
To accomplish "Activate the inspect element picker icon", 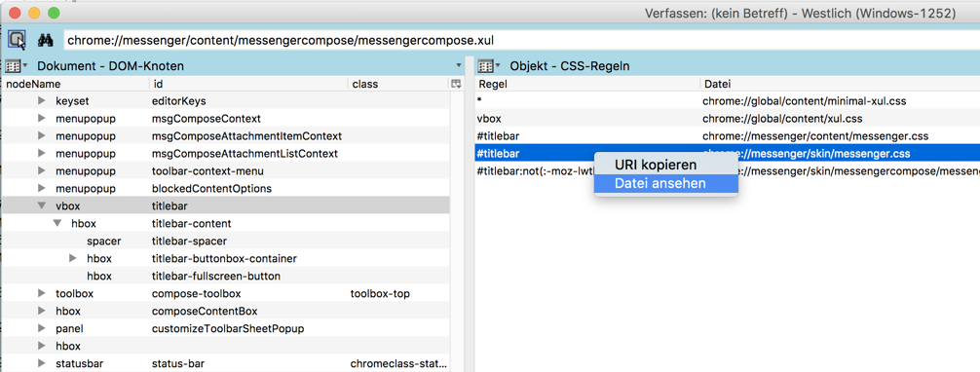I will pos(17,41).
